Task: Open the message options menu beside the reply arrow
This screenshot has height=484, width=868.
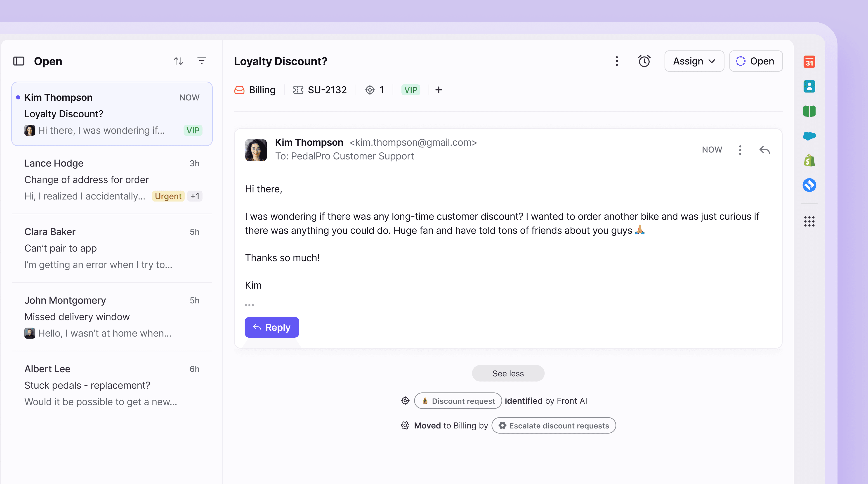Action: [740, 150]
